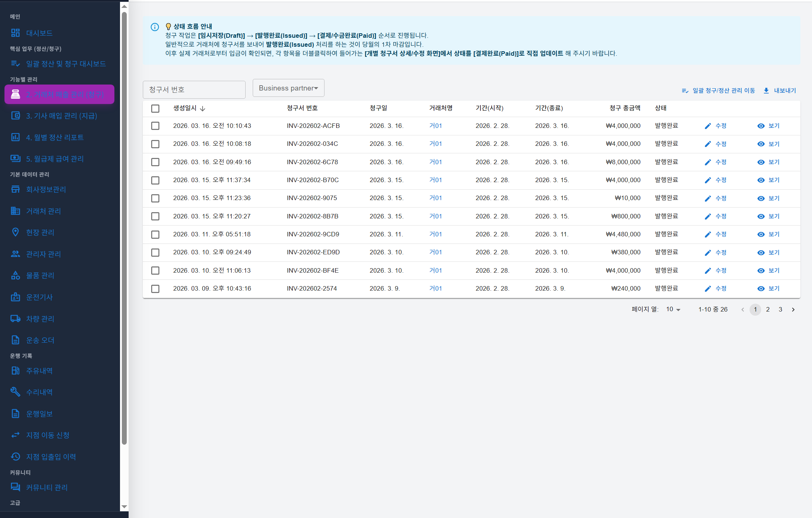Click the download icon next to 내보내기
This screenshot has height=518, width=812.
(x=766, y=91)
